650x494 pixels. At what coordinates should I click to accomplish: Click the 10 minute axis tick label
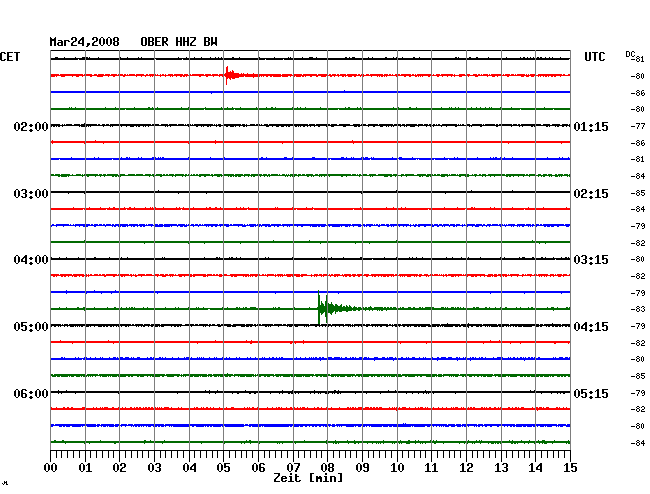397,467
